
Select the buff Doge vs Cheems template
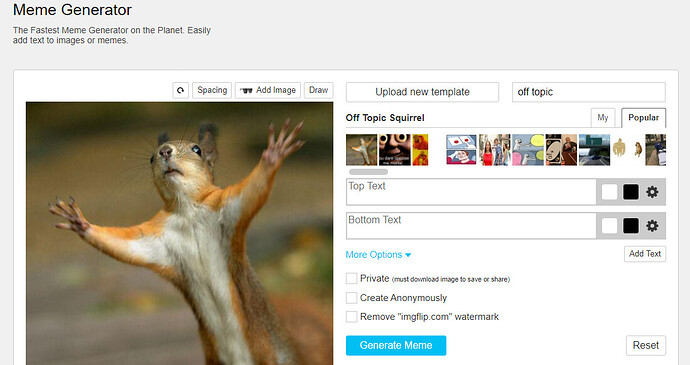tap(628, 150)
